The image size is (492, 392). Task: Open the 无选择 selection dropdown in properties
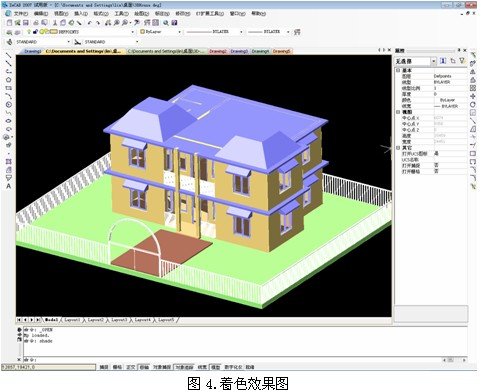(x=434, y=61)
